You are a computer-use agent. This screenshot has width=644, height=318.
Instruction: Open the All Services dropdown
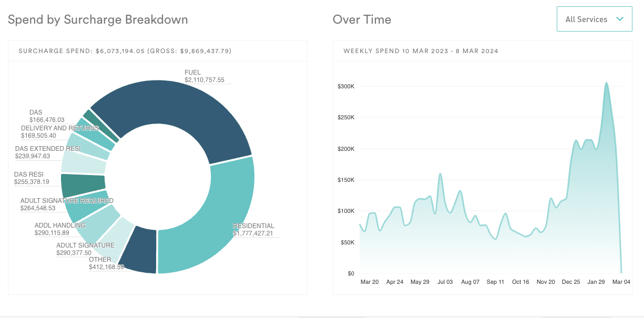594,19
